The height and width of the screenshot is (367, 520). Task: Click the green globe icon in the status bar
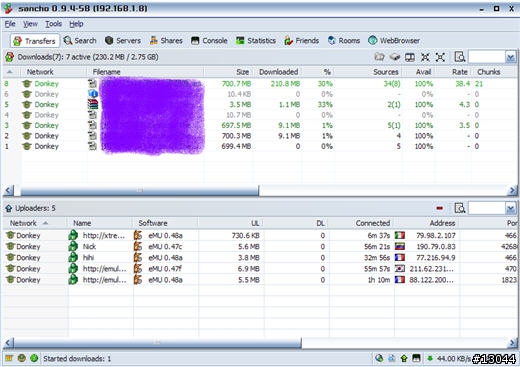point(34,358)
